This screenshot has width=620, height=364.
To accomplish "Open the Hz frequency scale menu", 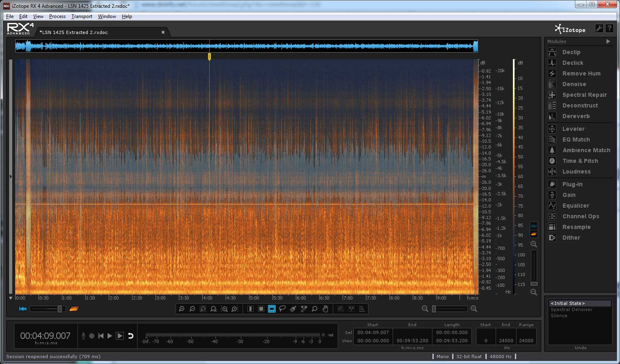I will coord(508,292).
